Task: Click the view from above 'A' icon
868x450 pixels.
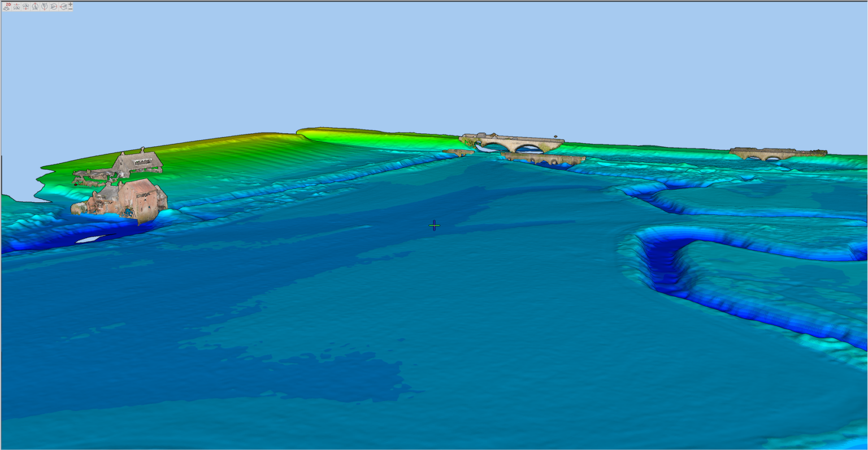Action: (16, 7)
